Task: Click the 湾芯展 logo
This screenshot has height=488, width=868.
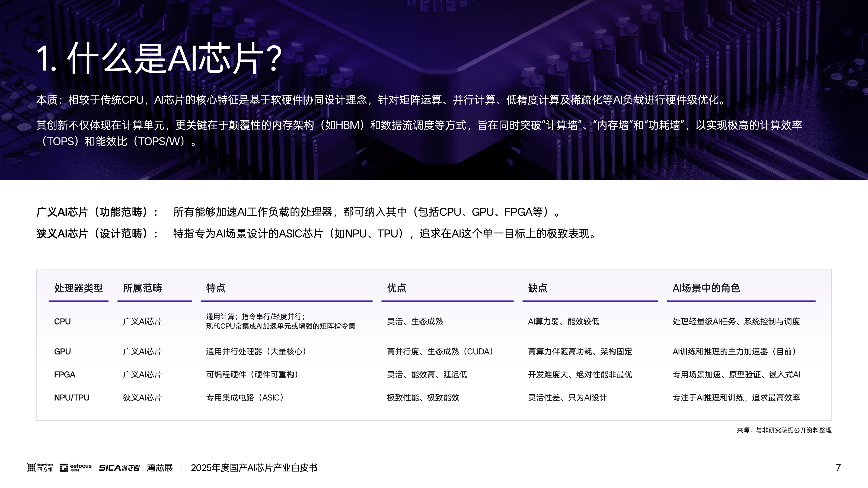Action: coord(160,467)
